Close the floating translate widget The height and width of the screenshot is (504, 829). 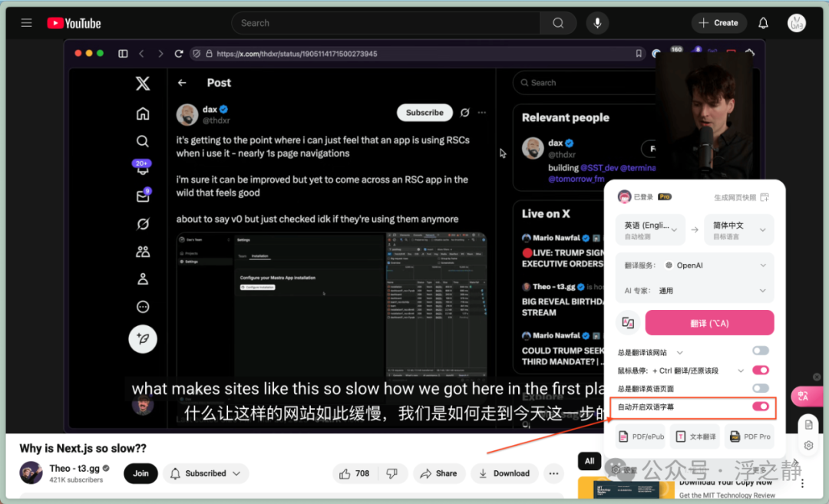(817, 377)
